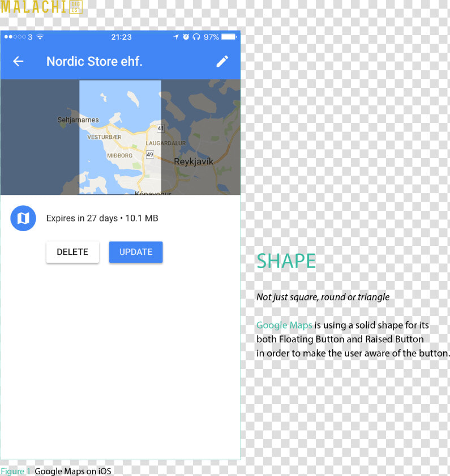This screenshot has width=450, height=476.
Task: Click the Google Maps green link
Action: [x=284, y=325]
